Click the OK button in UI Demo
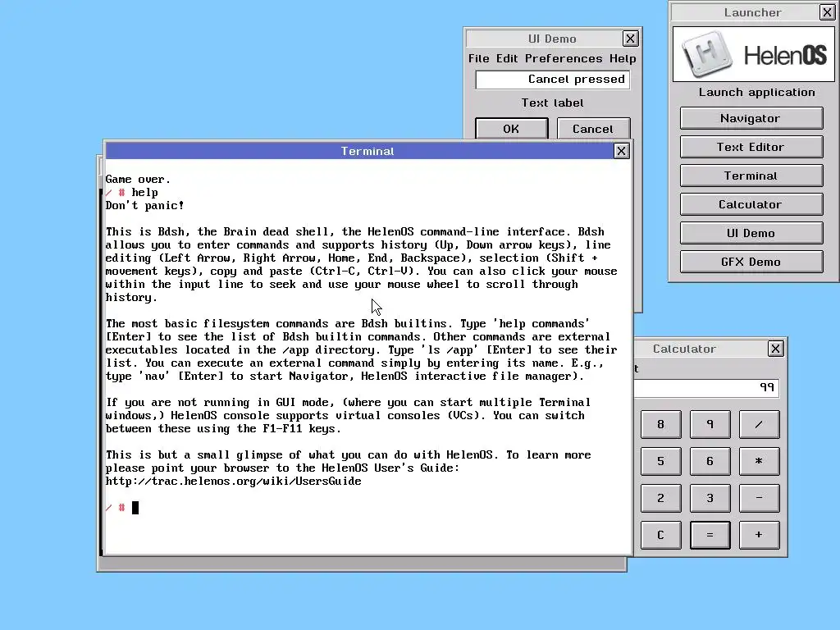This screenshot has height=630, width=840. pos(511,129)
